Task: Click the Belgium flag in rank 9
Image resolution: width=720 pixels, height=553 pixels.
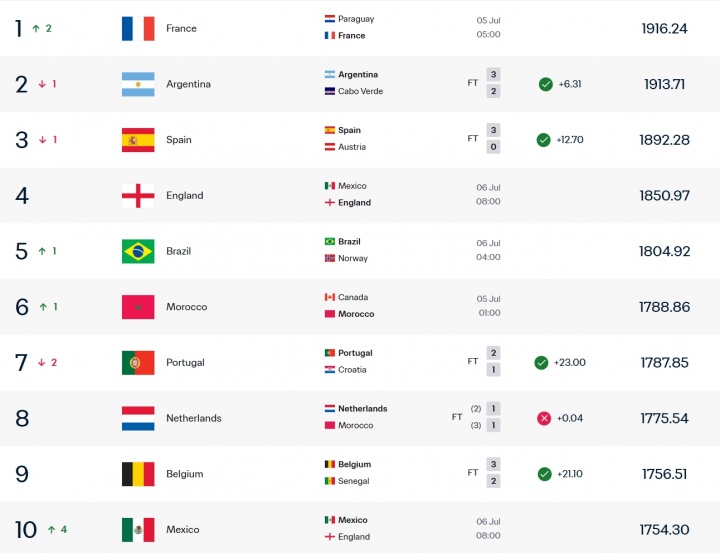Action: [138, 474]
